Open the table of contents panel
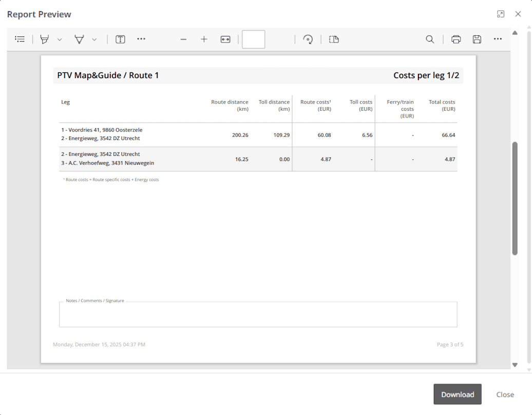 tap(20, 39)
